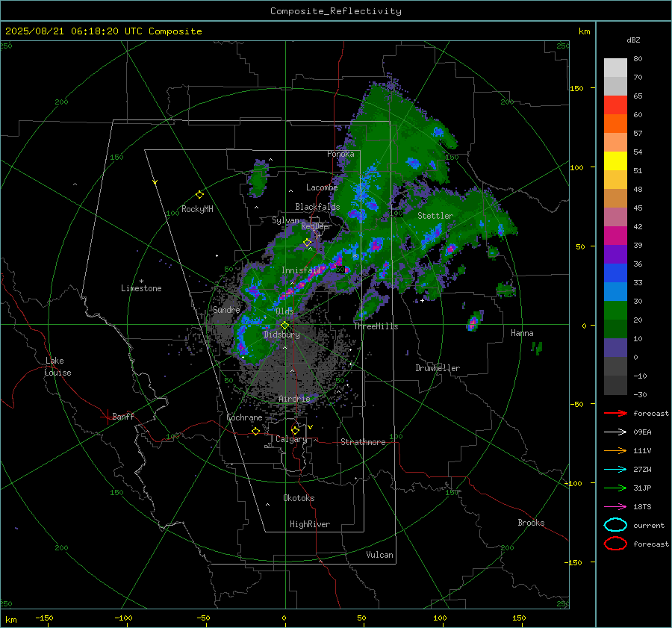Click the bright yellow swatch in dBZ legend
The image size is (672, 628).
tap(615, 161)
